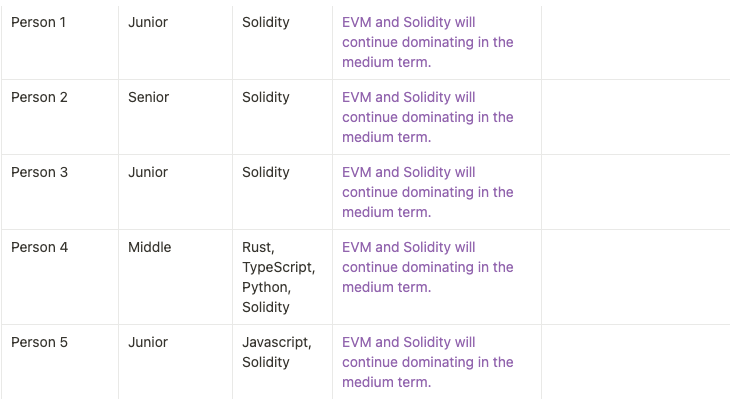This screenshot has height=399, width=730.
Task: Select the Javascript, Solidity cell
Action: 283,362
